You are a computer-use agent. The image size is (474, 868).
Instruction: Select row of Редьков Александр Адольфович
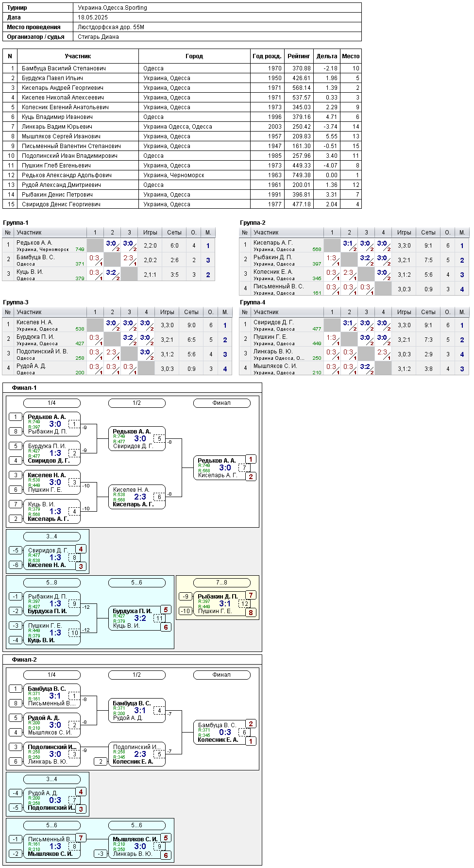[x=182, y=175]
